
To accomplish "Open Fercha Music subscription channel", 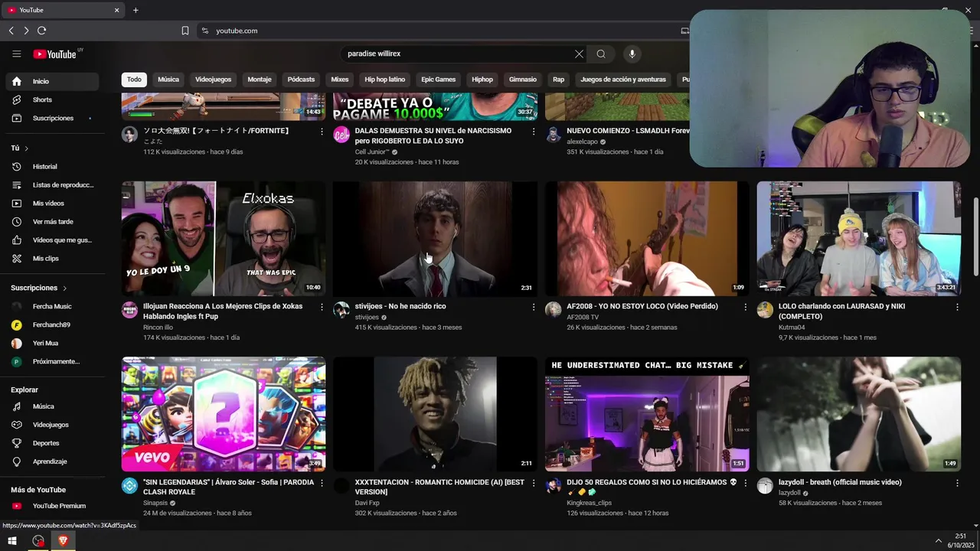I will point(52,306).
